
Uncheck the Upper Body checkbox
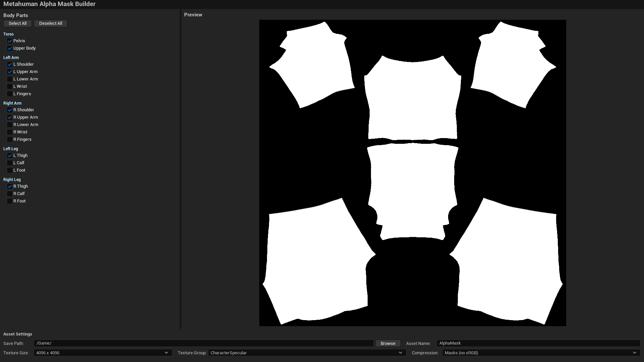[10, 48]
